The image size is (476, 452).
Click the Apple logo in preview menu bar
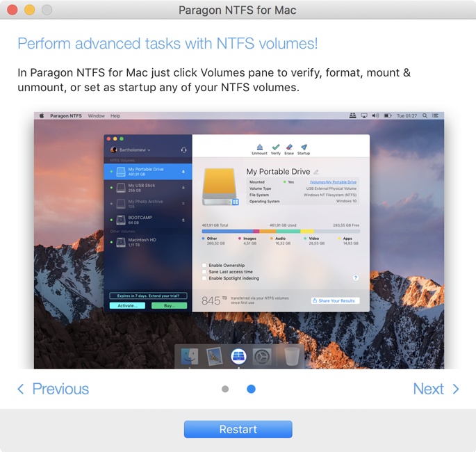(42, 115)
